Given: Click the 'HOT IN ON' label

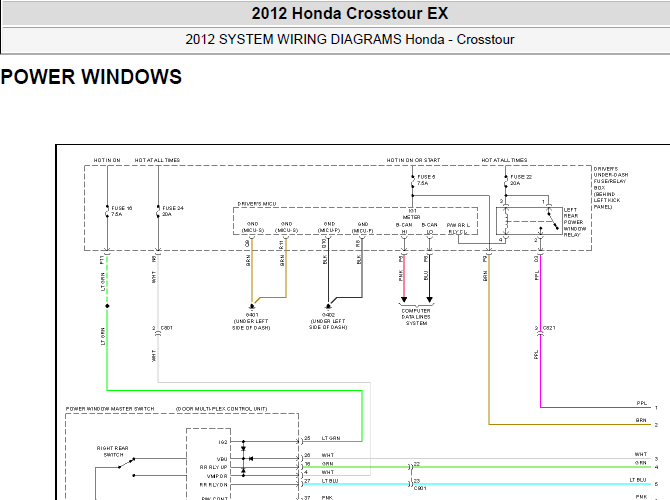Looking at the screenshot, I should pyautogui.click(x=107, y=160).
